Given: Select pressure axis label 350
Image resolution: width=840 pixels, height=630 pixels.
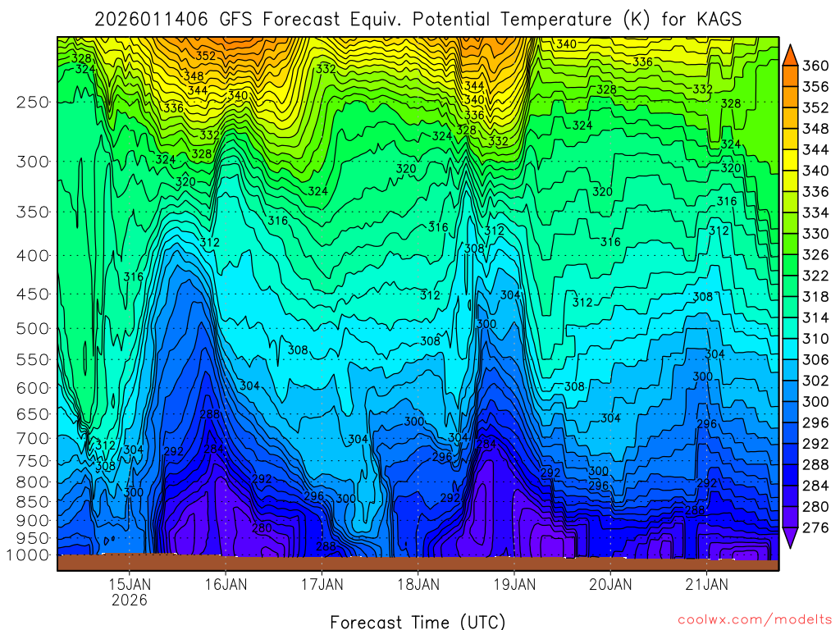Looking at the screenshot, I should tap(32, 212).
